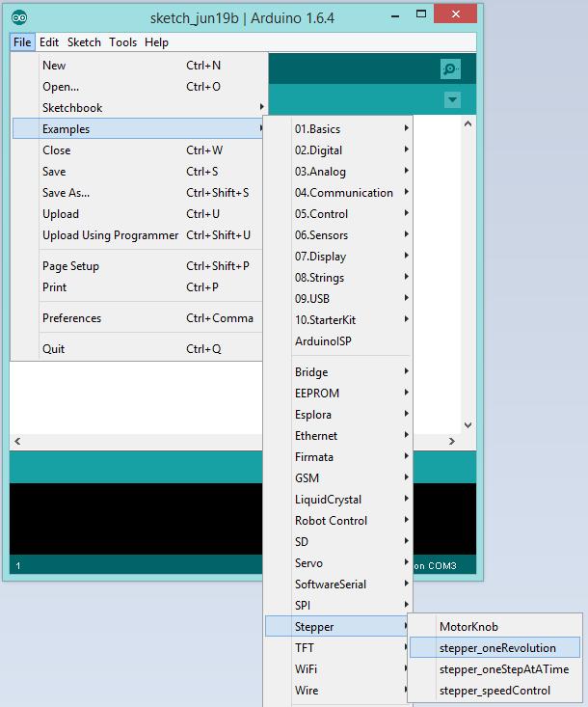Select the Examples menu entry

pyautogui.click(x=138, y=129)
